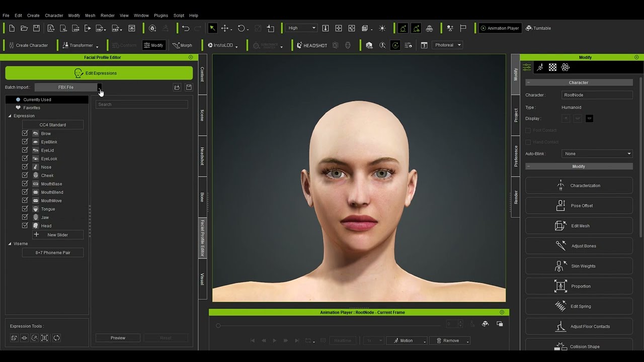Switch to the Scene side tab
Image resolution: width=644 pixels, height=362 pixels.
[202, 115]
